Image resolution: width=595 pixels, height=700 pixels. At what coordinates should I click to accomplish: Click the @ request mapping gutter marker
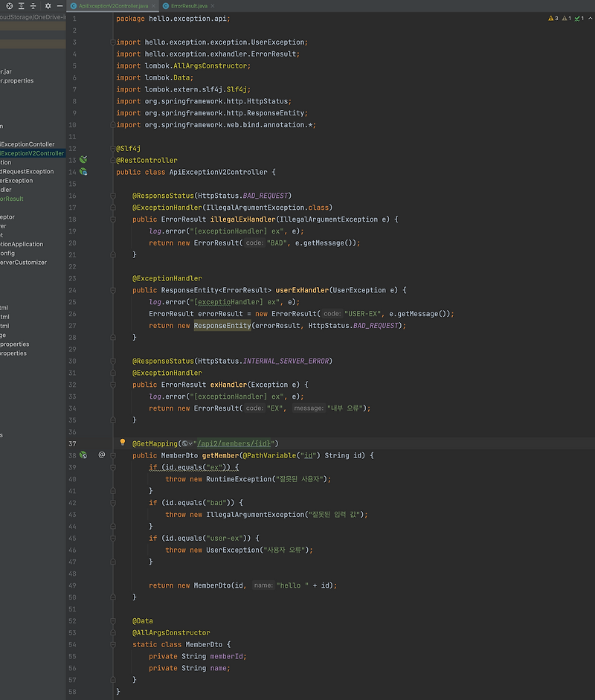[x=102, y=455]
